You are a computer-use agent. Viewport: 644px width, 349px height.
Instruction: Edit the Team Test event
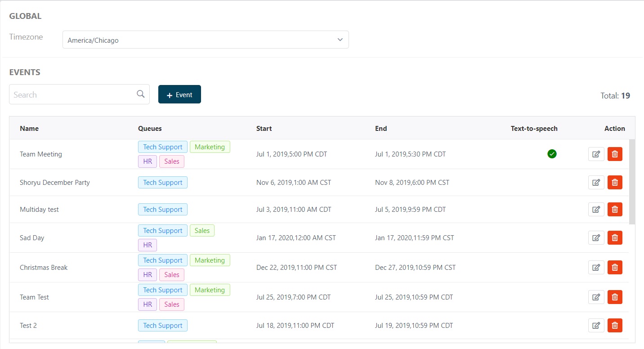pos(596,297)
